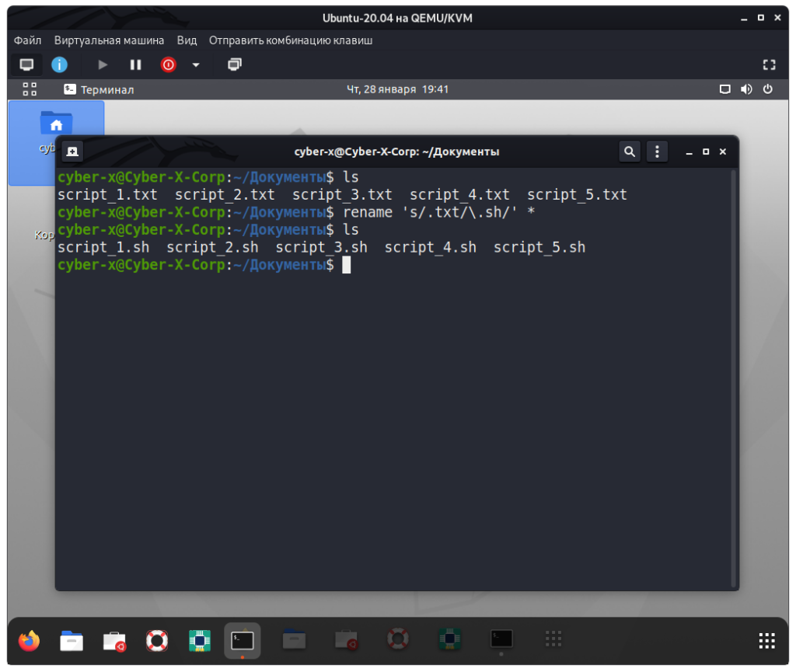This screenshot has width=796, height=672.
Task: Open the Show Applications grid in dock
Action: (766, 640)
